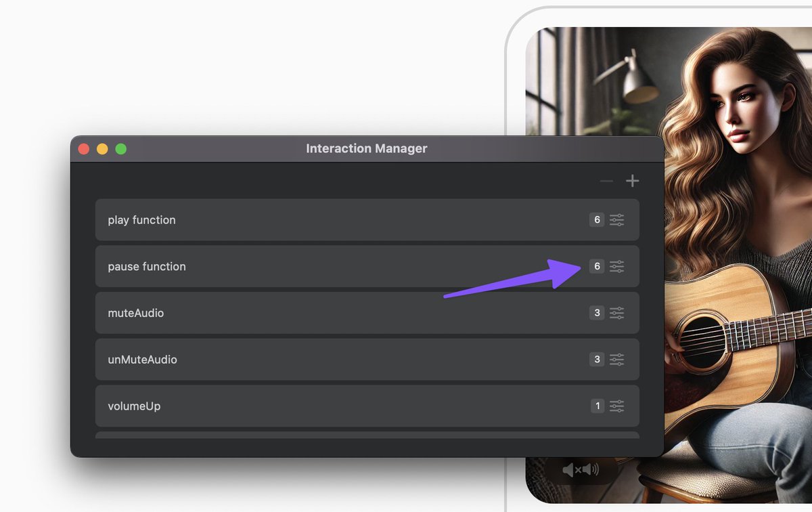Image resolution: width=812 pixels, height=512 pixels.
Task: Open settings sliders for play function
Action: point(616,219)
